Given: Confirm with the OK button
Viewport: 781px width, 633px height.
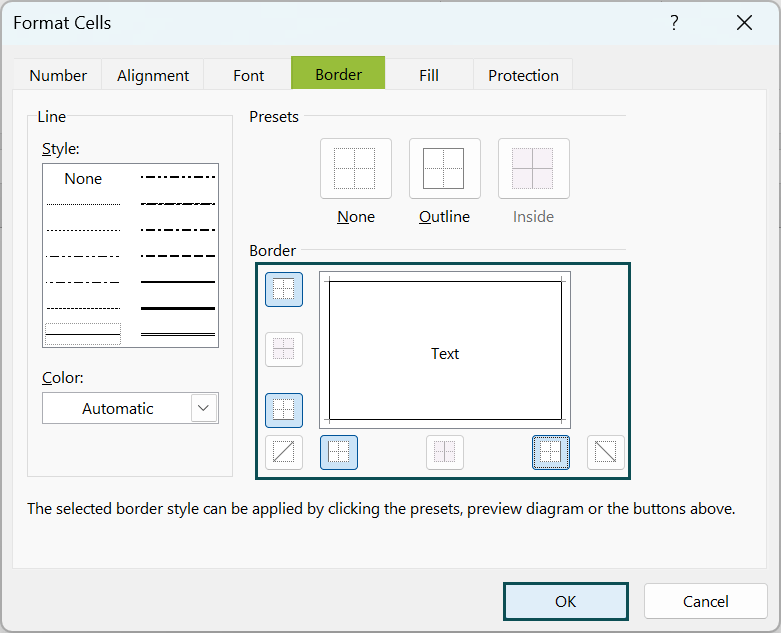Looking at the screenshot, I should [x=566, y=601].
